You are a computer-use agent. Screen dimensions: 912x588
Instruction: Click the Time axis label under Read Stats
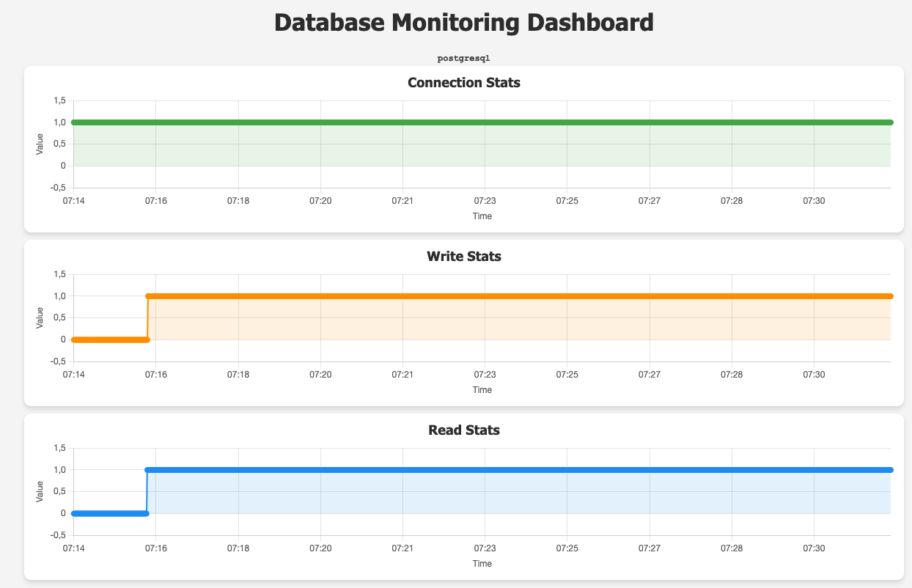tap(483, 564)
